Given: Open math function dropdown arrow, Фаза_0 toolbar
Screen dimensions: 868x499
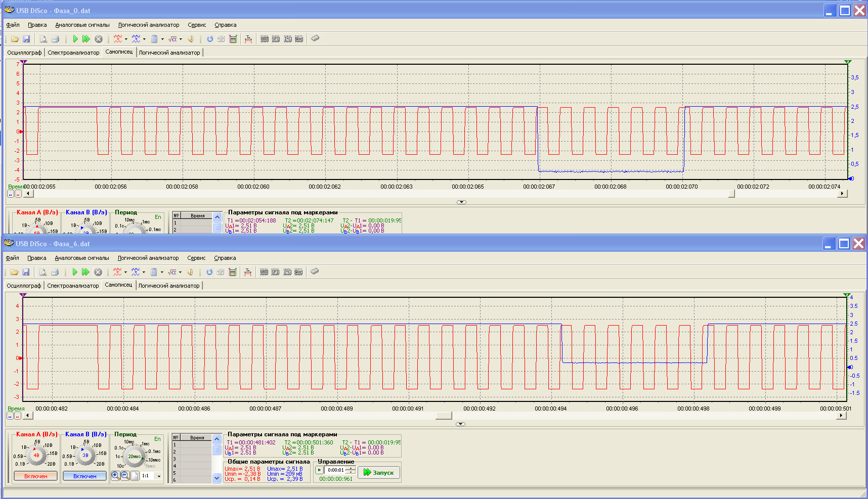Looking at the screenshot, I should point(181,39).
